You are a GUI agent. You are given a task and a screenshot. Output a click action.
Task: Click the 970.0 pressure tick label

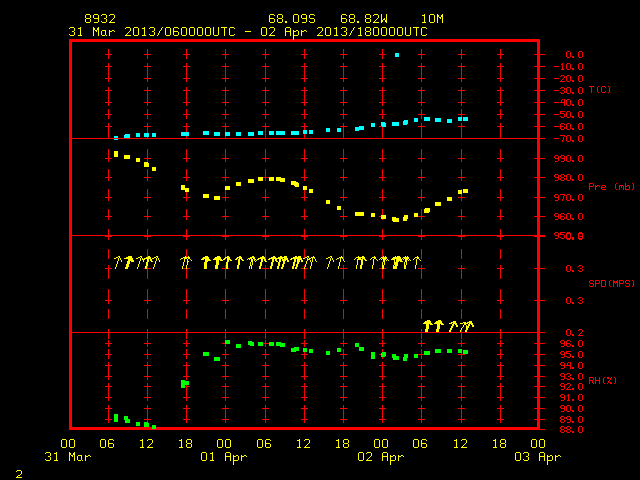(x=569, y=198)
